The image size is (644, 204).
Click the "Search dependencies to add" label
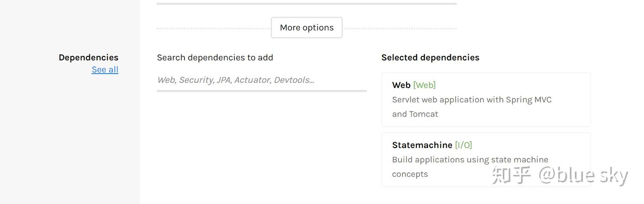point(215,57)
